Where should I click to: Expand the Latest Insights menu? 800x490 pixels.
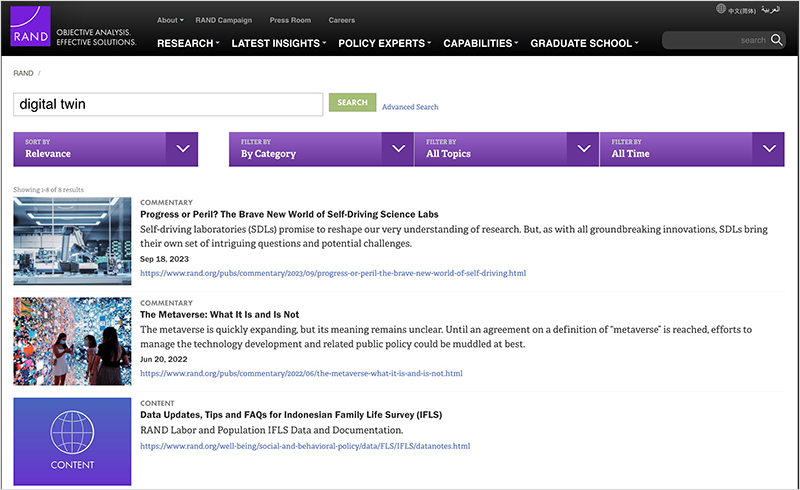279,43
